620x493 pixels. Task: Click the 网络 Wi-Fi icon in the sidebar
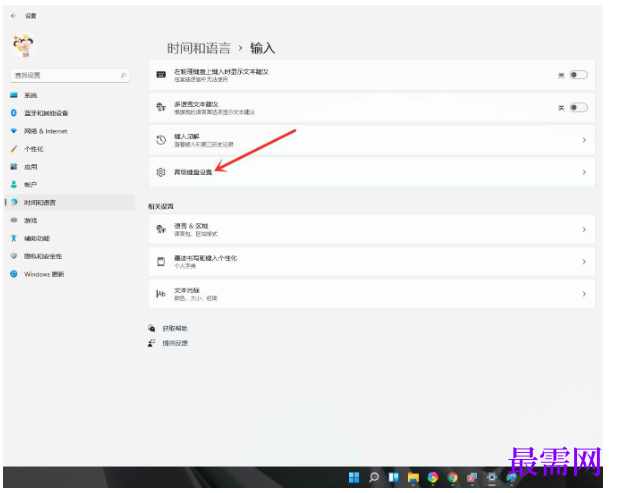14,131
